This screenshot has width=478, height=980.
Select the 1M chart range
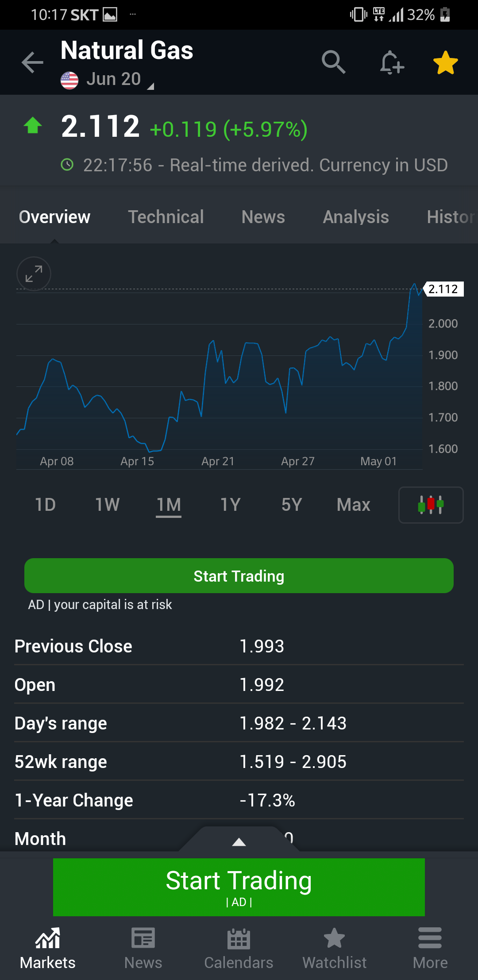pos(169,505)
